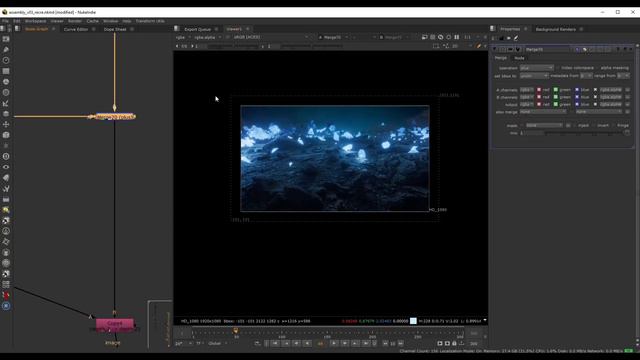Image resolution: width=640 pixels, height=360 pixels.
Task: Play the sequence forward
Action: click(334, 344)
